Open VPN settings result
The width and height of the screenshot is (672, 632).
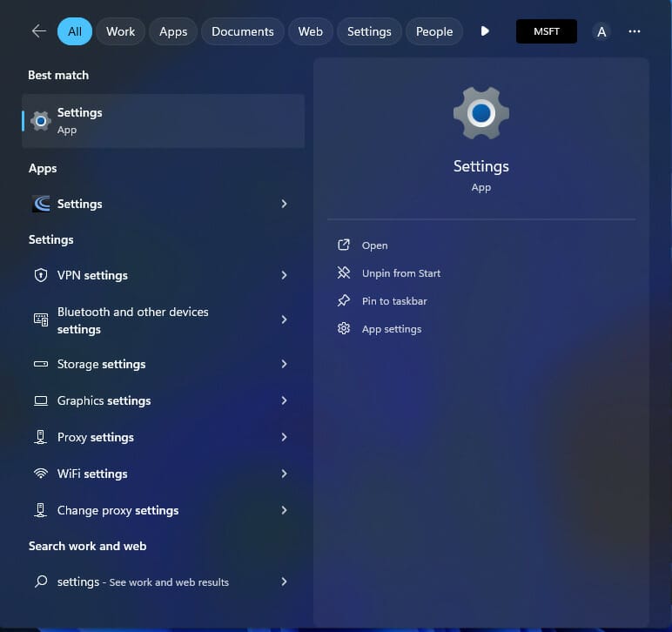(x=164, y=275)
